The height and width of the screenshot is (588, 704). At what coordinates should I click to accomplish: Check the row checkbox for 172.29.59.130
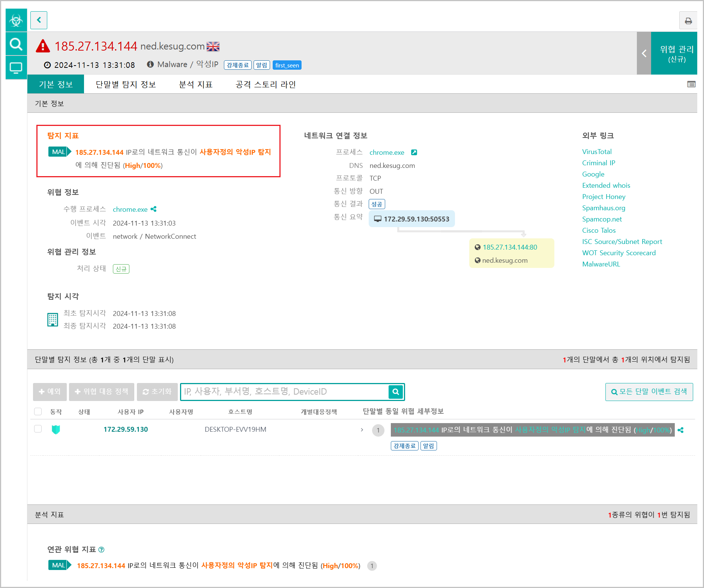[38, 429]
